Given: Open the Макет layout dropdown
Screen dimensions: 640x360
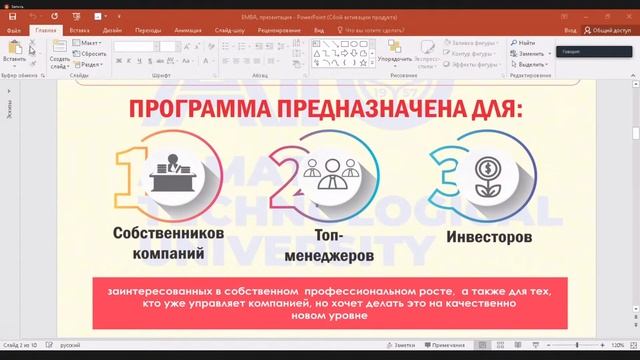Looking at the screenshot, I should (87, 43).
